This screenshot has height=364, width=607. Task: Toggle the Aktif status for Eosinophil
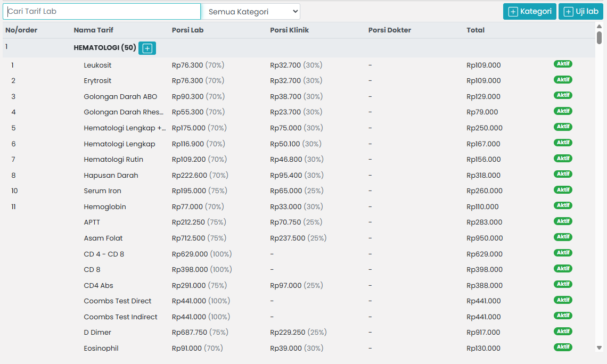pos(563,346)
